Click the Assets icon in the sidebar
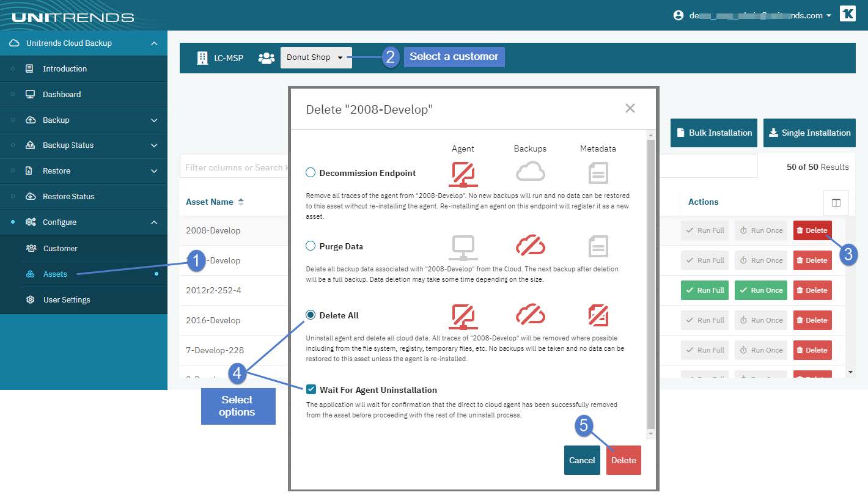Viewport: 868px width, 495px height. point(31,274)
